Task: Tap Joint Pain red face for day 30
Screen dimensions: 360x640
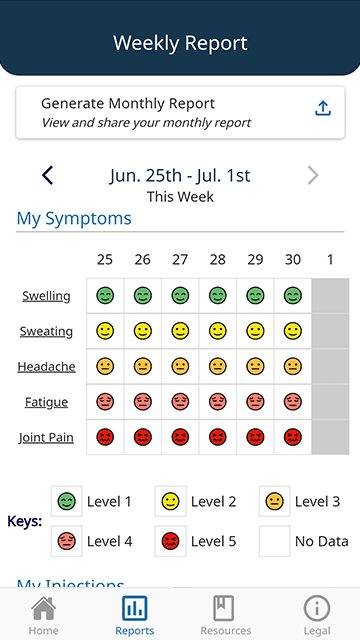Action: tap(293, 437)
